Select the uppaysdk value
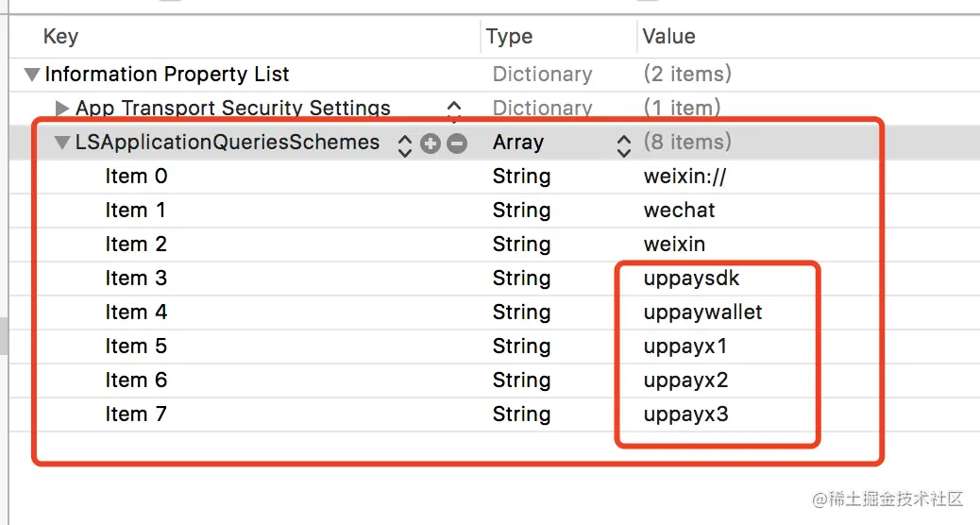Image resolution: width=980 pixels, height=525 pixels. pos(691,279)
